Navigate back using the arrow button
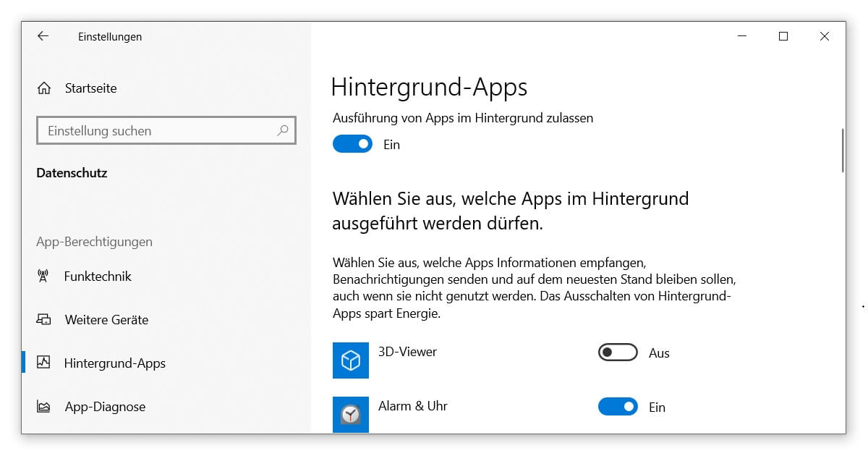The image size is (868, 456). (43, 36)
